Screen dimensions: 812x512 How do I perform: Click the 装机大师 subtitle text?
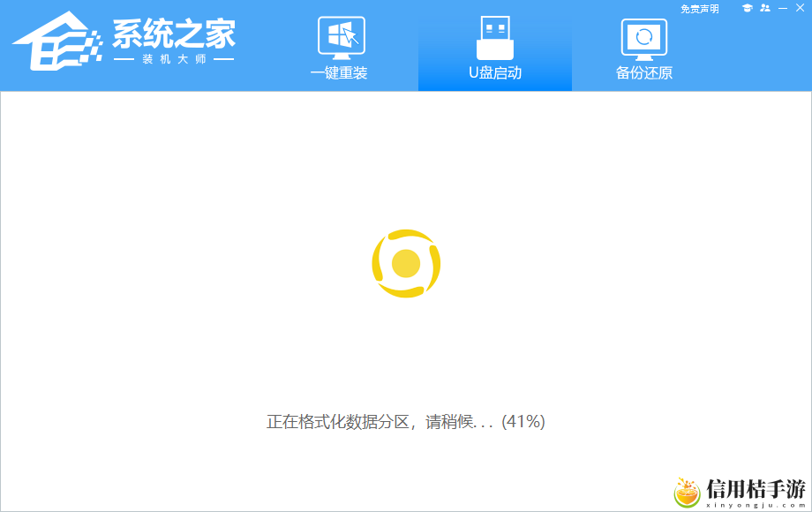click(174, 59)
